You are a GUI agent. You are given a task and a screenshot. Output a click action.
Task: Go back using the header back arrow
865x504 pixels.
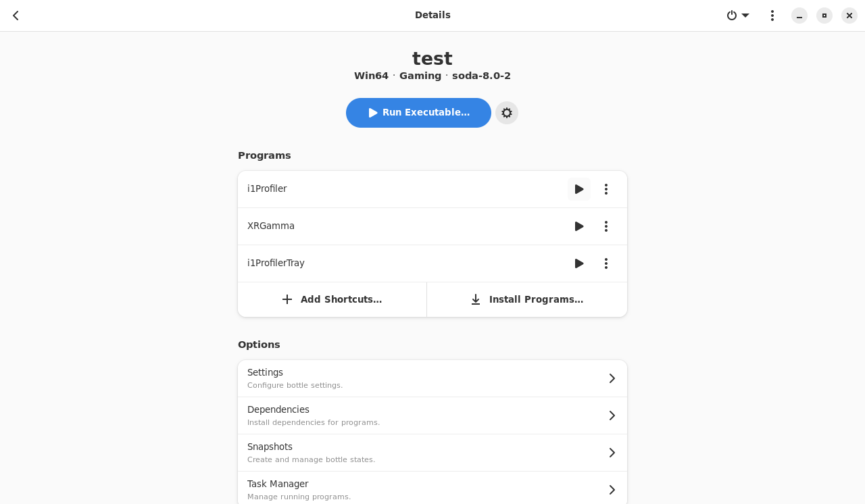(16, 16)
